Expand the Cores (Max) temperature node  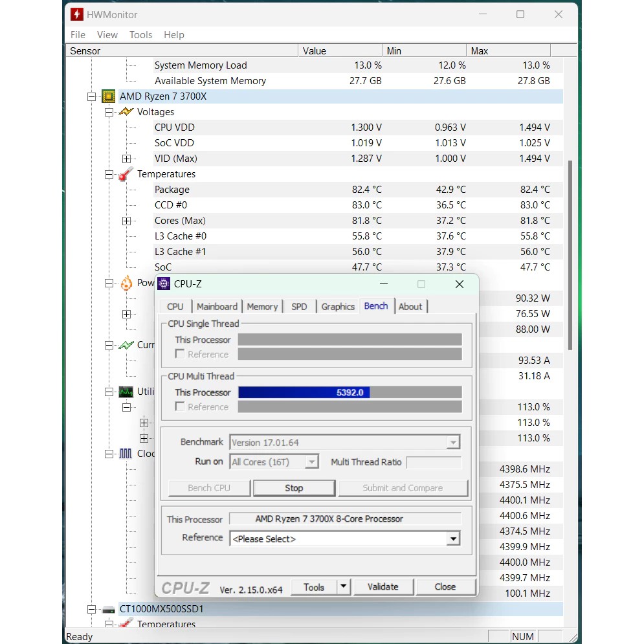coord(126,221)
